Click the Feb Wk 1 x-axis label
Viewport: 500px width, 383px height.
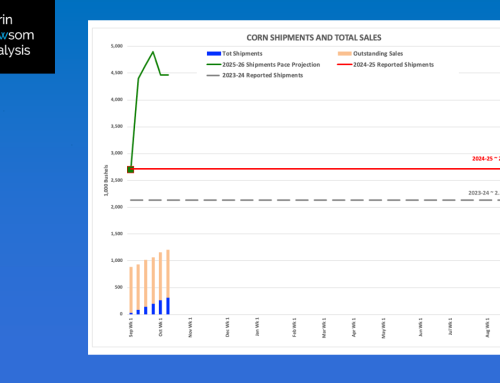click(x=294, y=327)
